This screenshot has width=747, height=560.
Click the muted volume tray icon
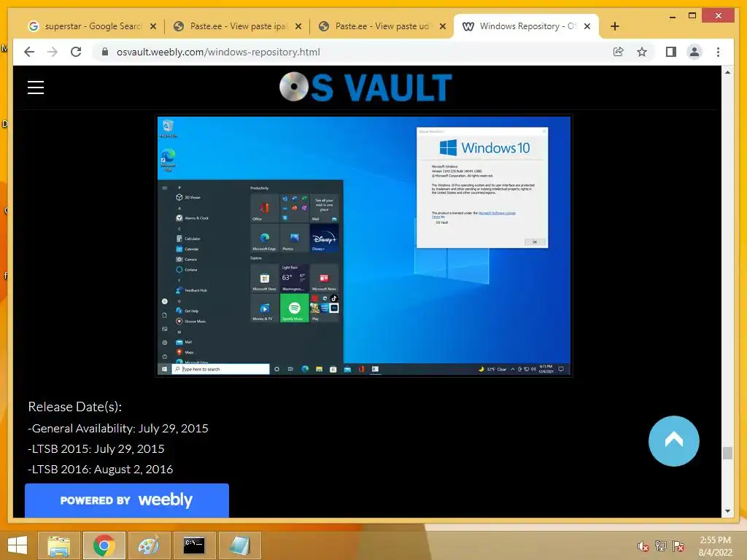click(643, 547)
